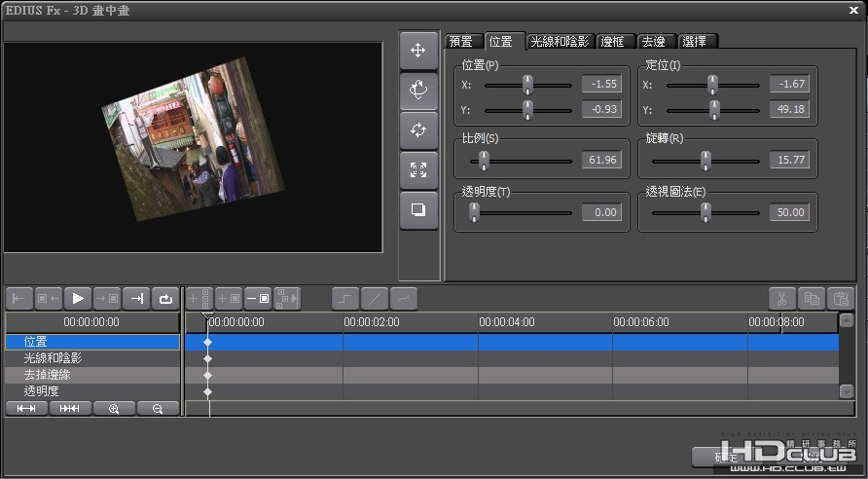The width and height of the screenshot is (868, 479).
Task: Toggle loop playback
Action: (166, 299)
